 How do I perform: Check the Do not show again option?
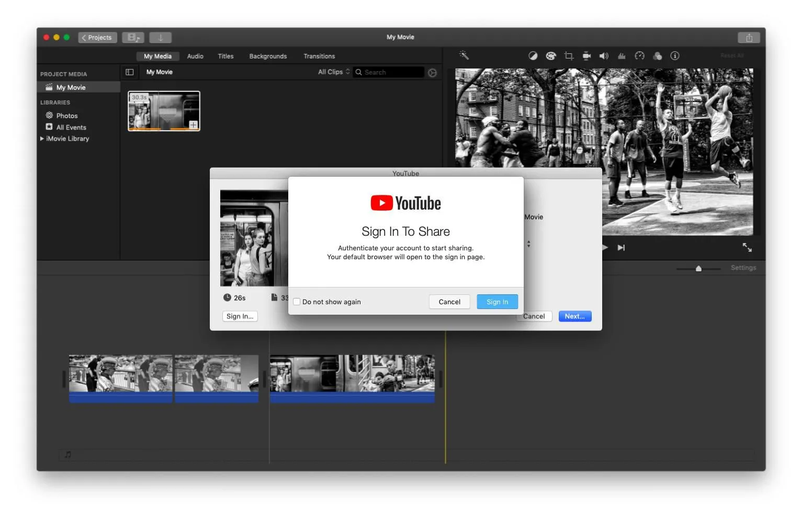tap(297, 302)
